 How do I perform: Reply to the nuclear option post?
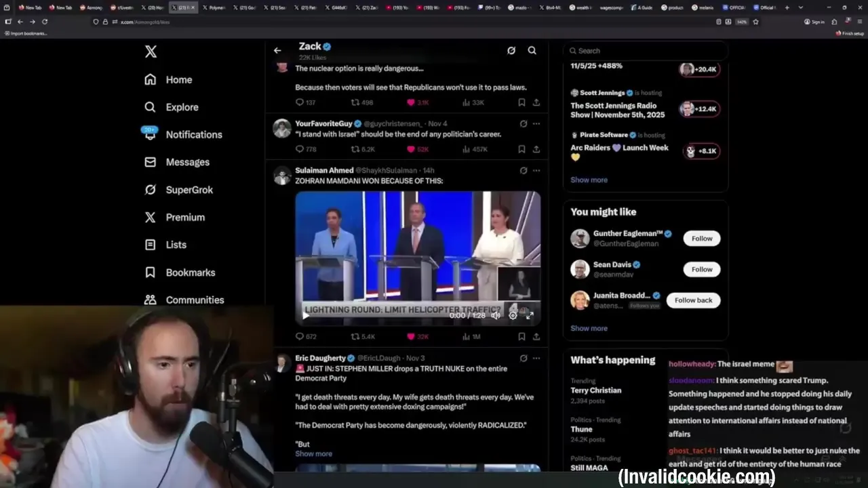306,102
